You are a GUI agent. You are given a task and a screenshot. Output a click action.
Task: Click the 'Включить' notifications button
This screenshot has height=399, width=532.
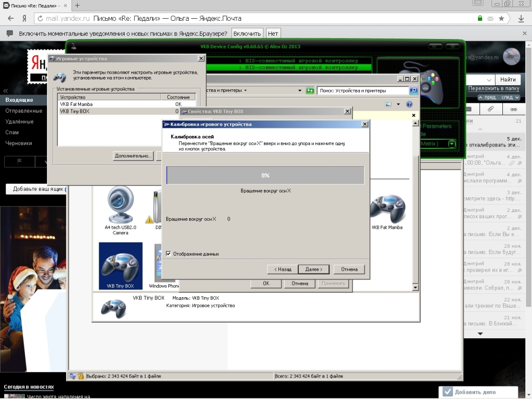coord(247,33)
